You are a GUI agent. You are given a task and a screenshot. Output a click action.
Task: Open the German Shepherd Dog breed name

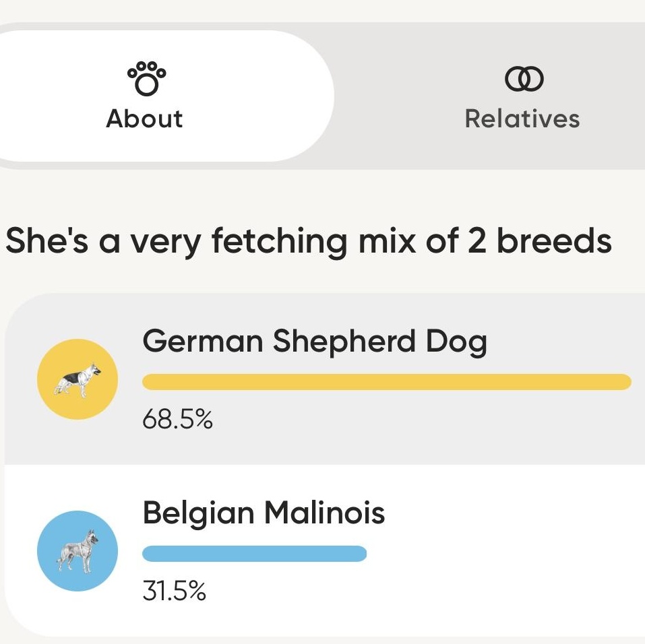314,342
